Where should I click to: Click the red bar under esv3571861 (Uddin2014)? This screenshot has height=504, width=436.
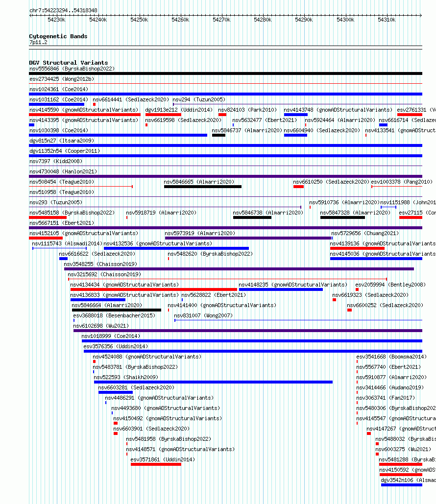tap(156, 464)
